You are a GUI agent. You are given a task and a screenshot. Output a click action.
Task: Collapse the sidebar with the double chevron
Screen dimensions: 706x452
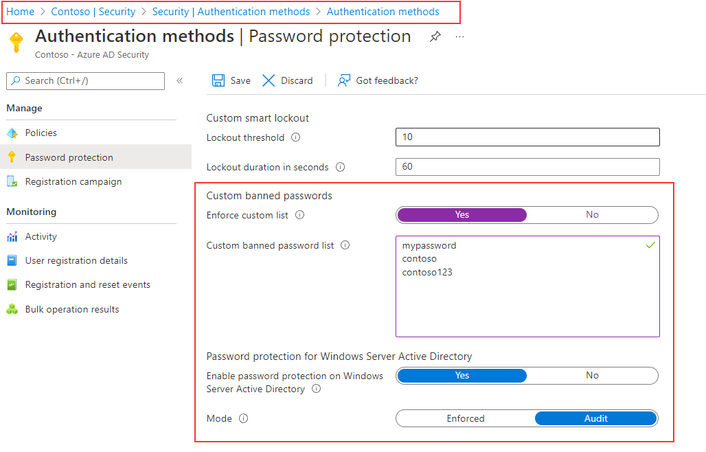pos(179,81)
